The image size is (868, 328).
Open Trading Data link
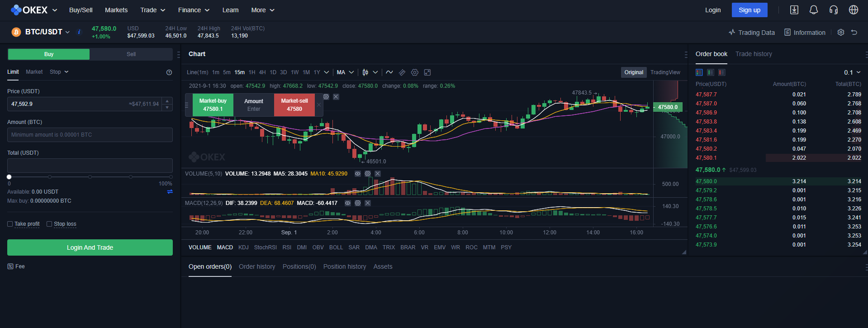(x=752, y=33)
